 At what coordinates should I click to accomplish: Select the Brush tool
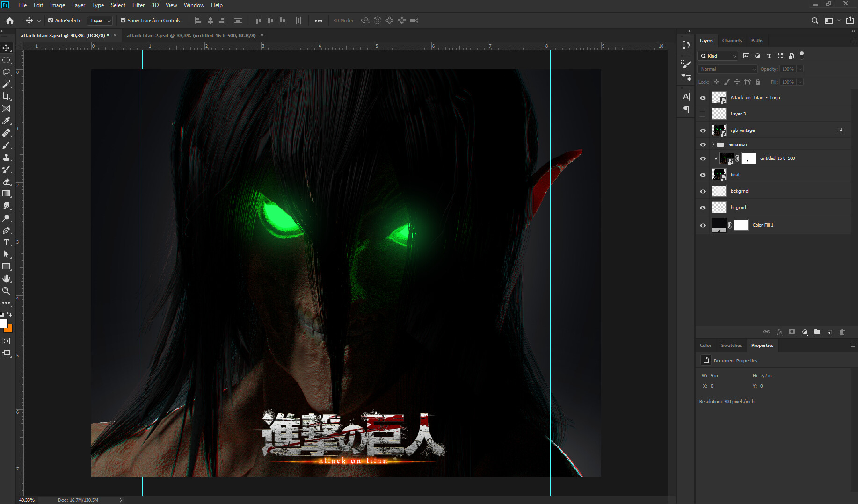(x=6, y=145)
